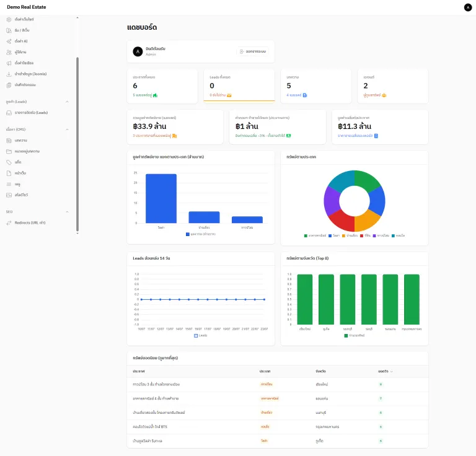Click the orange building icon in ฿33.9 card
Image resolution: width=476 pixels, height=456 pixels.
pos(175,136)
